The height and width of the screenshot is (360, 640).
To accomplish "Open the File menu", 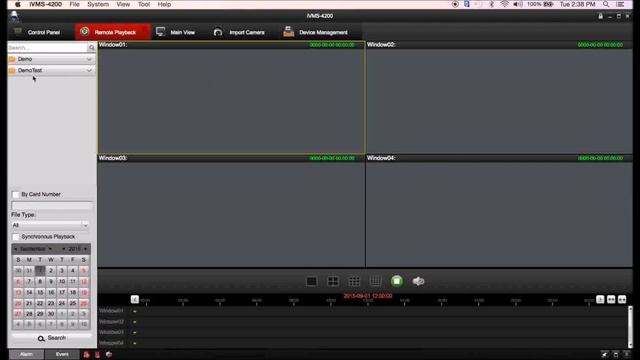I will click(74, 4).
